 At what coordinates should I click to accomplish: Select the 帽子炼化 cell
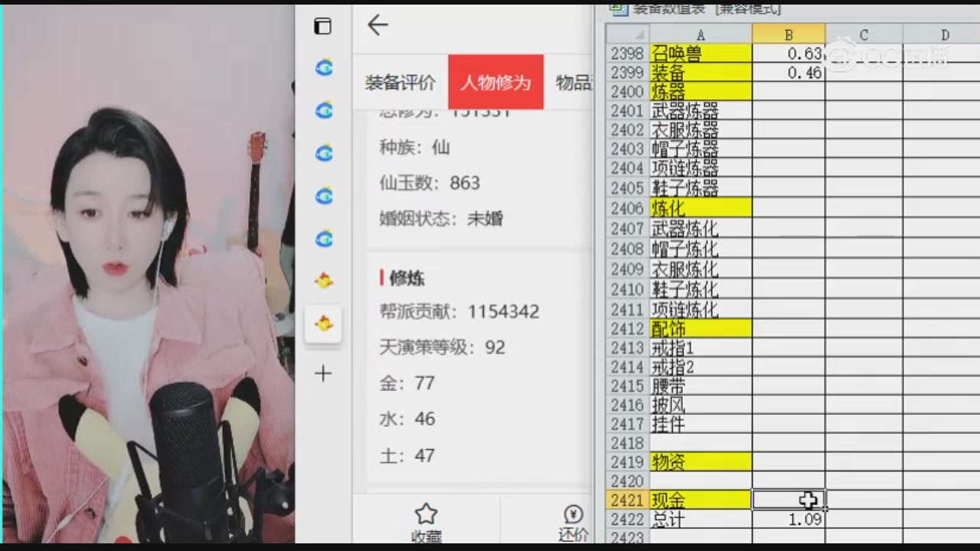tap(701, 249)
